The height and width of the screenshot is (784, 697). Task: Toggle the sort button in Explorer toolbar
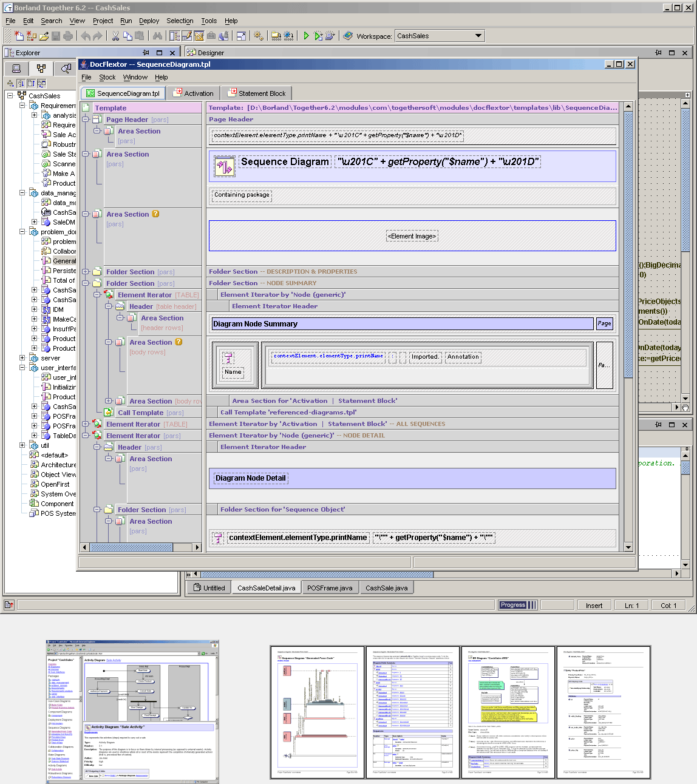pos(21,83)
